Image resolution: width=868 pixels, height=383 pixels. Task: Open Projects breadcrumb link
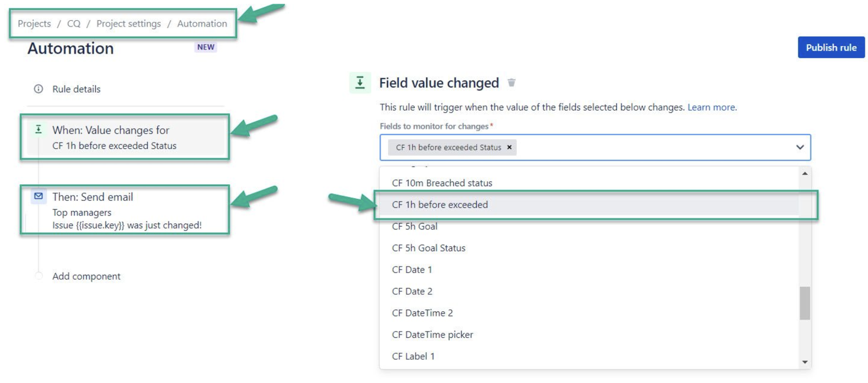click(34, 24)
